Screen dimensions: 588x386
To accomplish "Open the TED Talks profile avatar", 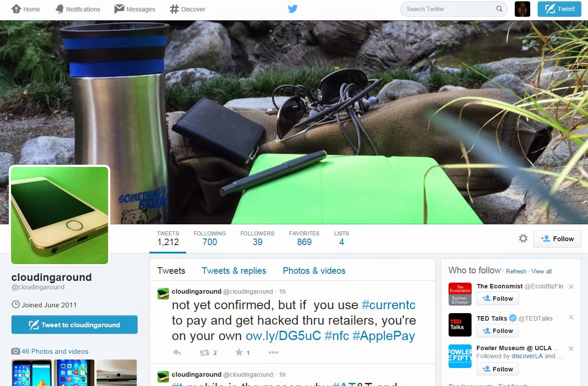I will (460, 325).
